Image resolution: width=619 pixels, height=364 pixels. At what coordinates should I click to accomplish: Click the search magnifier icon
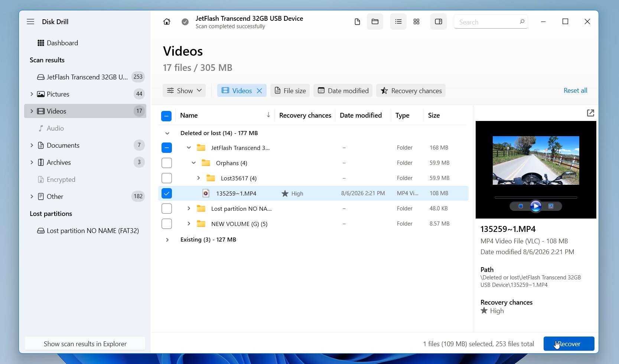click(x=522, y=22)
